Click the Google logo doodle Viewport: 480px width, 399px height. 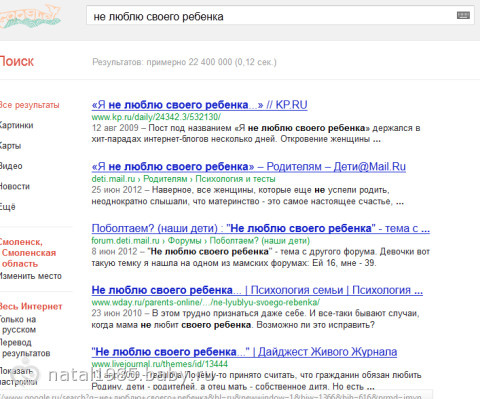coord(29,17)
